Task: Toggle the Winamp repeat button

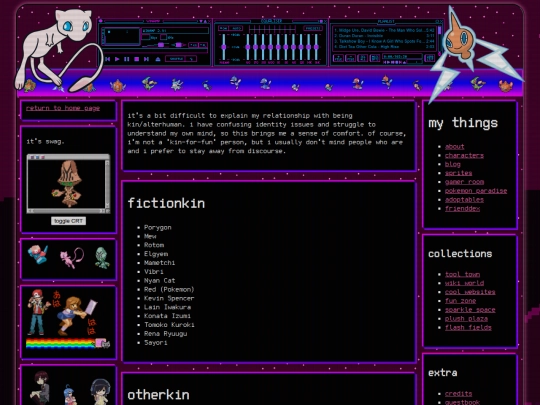Action: (191, 59)
